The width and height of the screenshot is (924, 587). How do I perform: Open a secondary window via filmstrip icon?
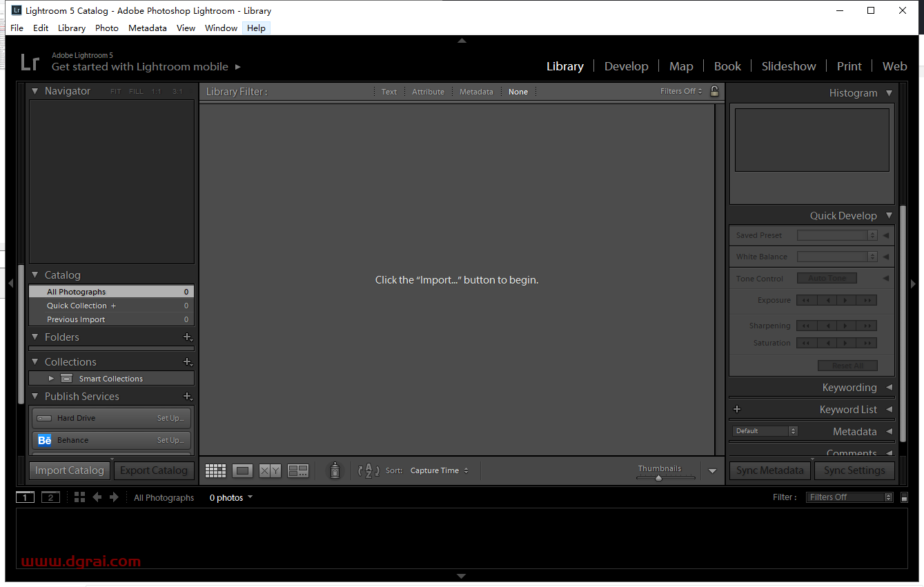[50, 497]
